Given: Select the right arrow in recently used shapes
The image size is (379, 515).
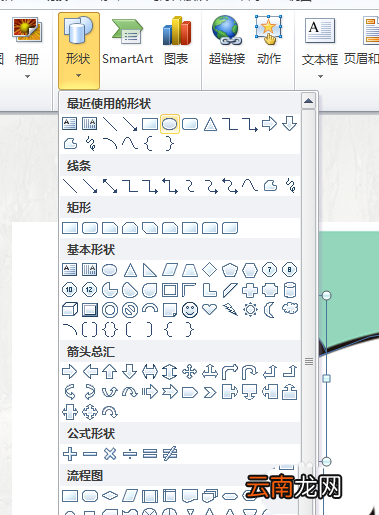Looking at the screenshot, I should pyautogui.click(x=269, y=124).
